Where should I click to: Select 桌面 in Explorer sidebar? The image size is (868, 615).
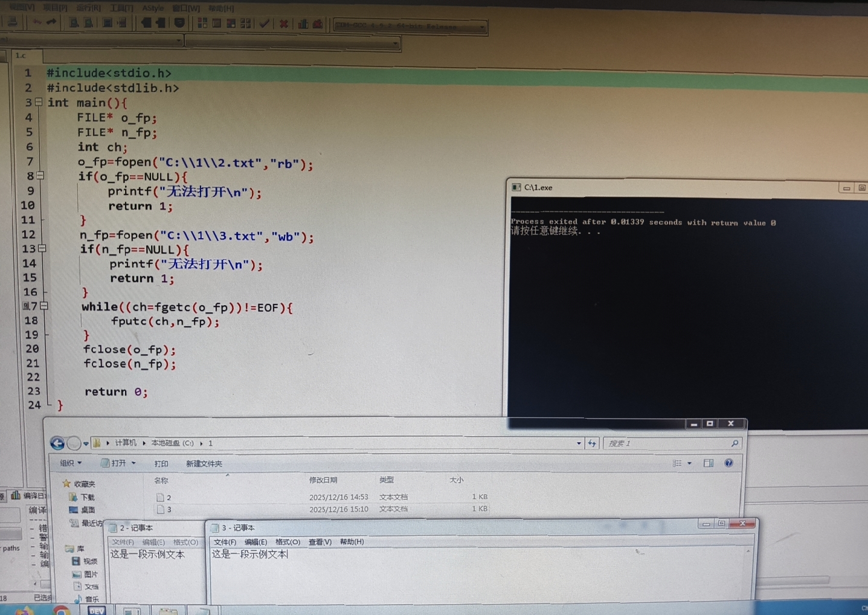click(83, 510)
